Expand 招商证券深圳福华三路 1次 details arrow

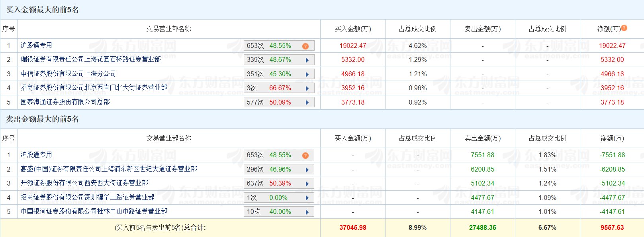tap(307, 198)
